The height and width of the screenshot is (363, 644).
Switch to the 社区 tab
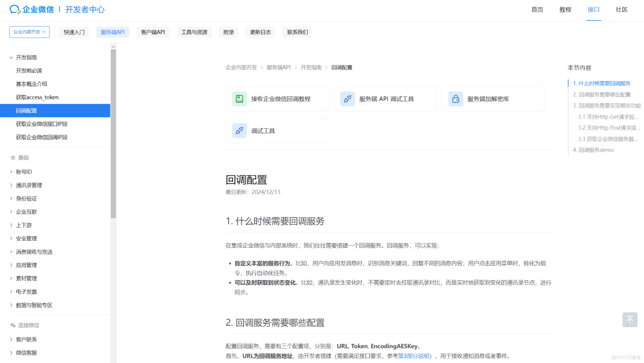point(622,9)
